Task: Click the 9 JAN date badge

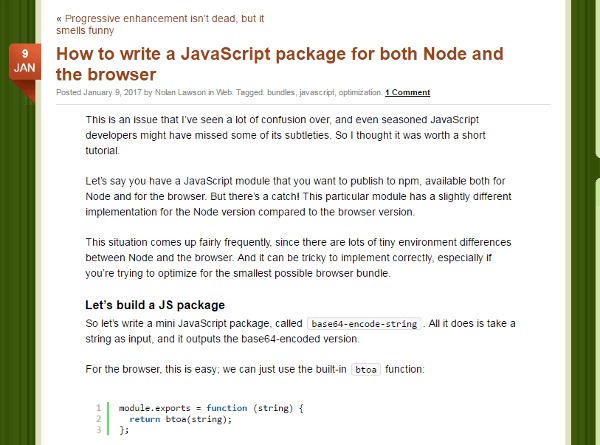Action: tap(24, 62)
